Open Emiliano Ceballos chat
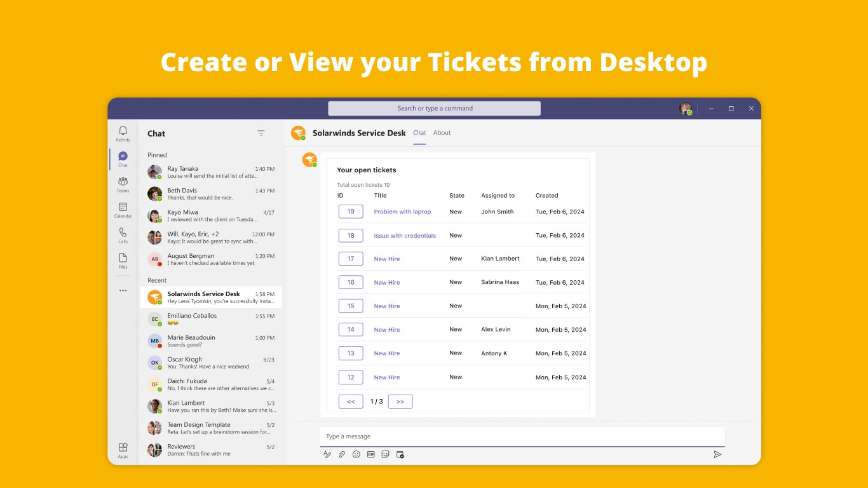The height and width of the screenshot is (488, 868). (x=211, y=319)
